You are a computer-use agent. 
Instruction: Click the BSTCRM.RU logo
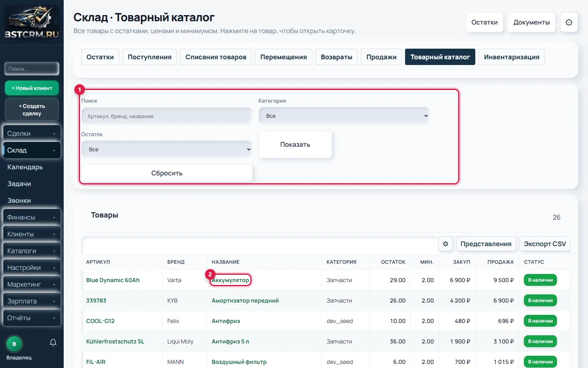(32, 22)
